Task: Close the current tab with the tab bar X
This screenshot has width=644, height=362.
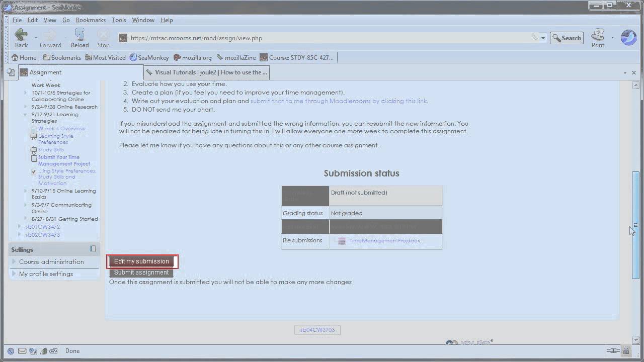Action: tap(634, 72)
